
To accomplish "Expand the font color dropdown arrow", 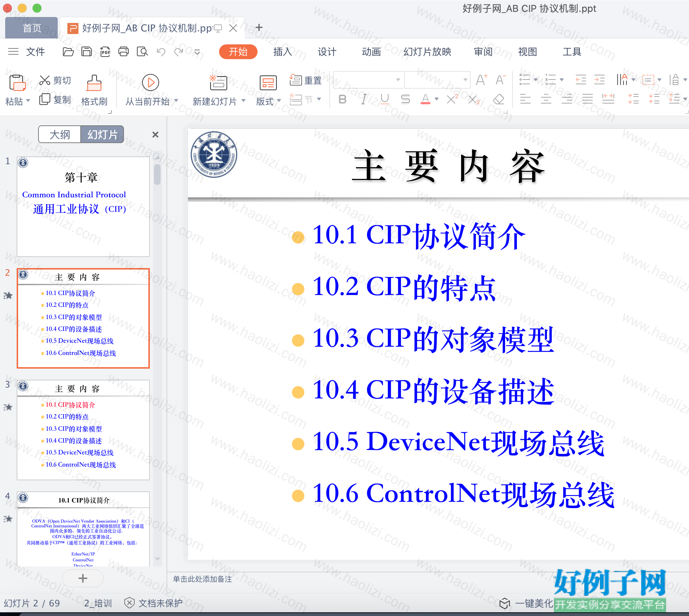I will (x=437, y=99).
